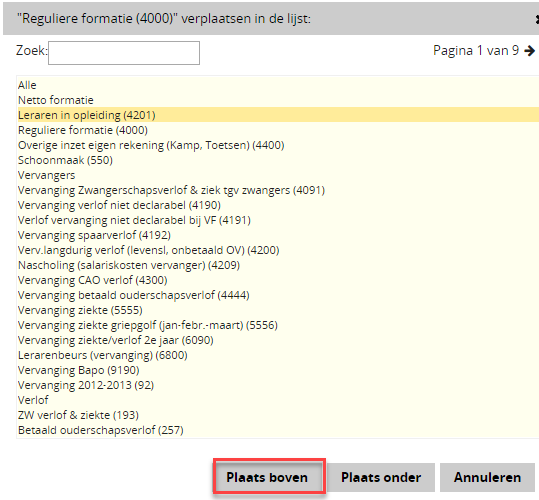Viewport: 539px width, 500px height.
Task: Click the Plaats onder button
Action: (381, 477)
